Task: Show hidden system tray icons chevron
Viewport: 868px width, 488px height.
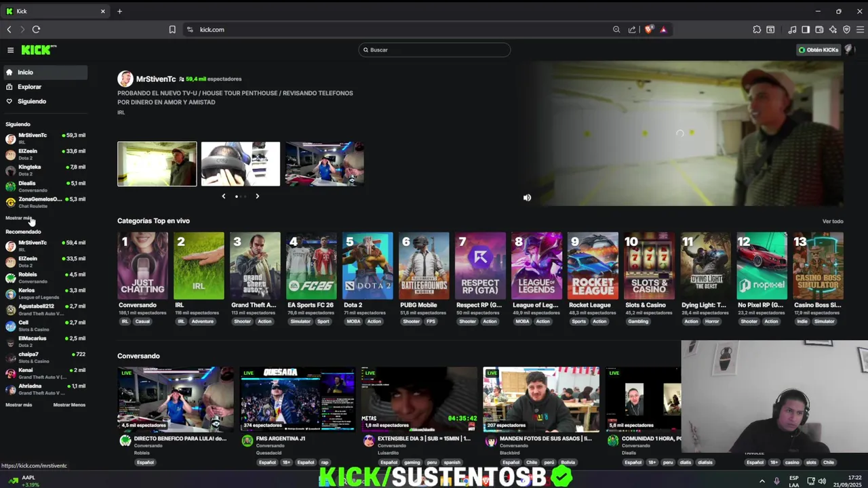Action: (x=762, y=481)
